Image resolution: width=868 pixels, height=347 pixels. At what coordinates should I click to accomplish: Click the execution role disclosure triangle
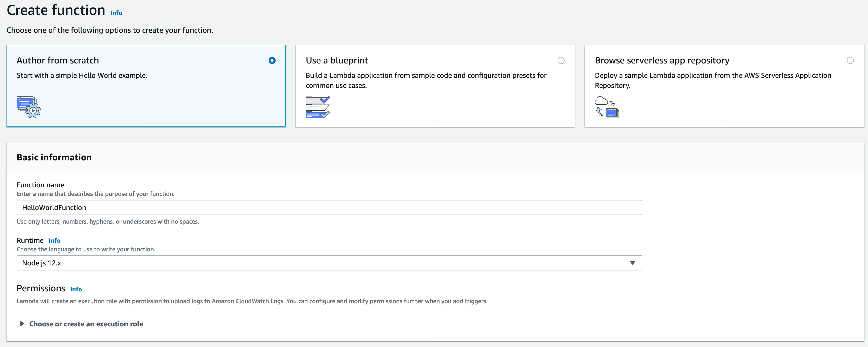[22, 324]
